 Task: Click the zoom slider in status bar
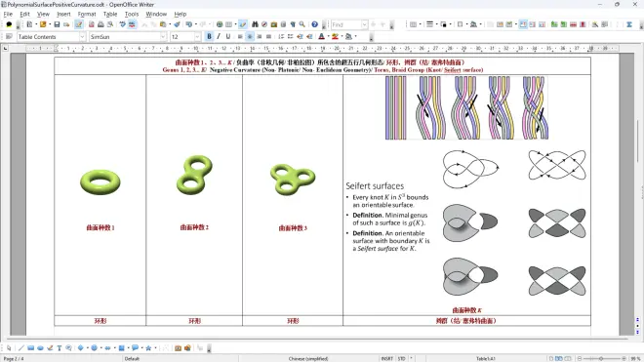click(601, 358)
